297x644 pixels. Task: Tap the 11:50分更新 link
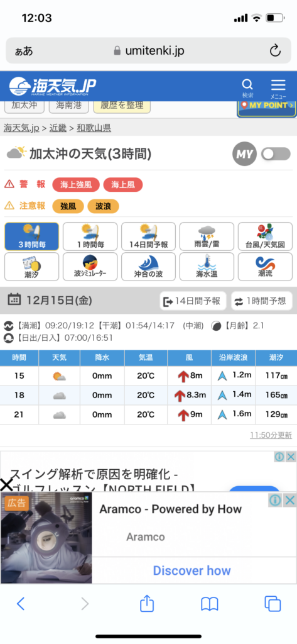(x=271, y=435)
